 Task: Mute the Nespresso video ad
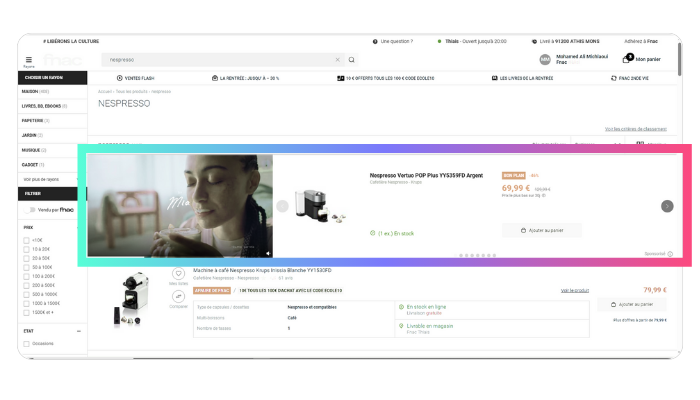[266, 252]
